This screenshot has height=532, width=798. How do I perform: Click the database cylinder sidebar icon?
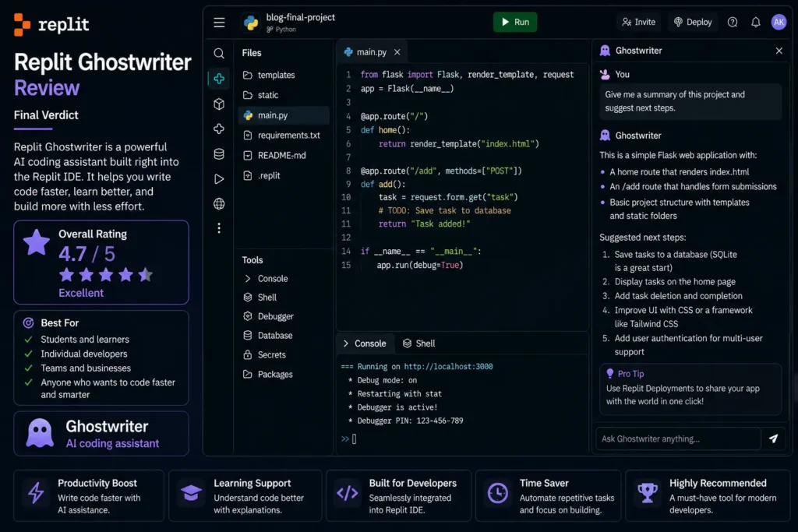point(219,154)
